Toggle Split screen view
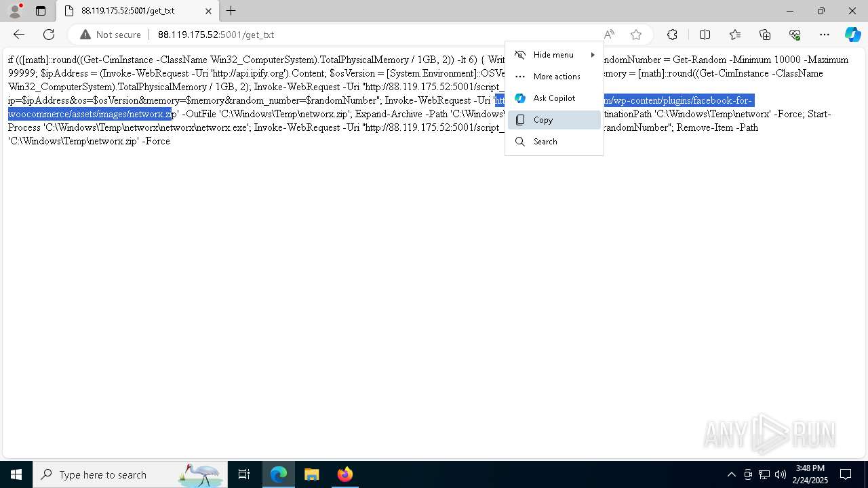Screen dimensions: 868x488 [705, 35]
